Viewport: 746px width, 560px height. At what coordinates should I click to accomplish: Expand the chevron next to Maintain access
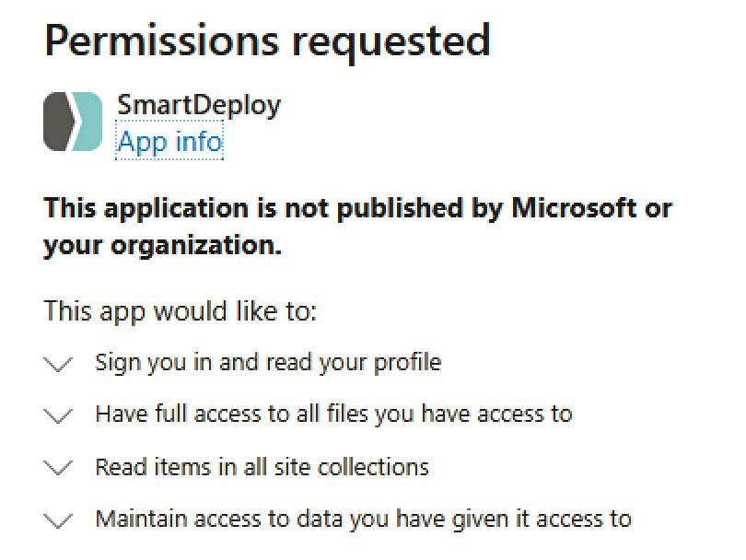pos(58,520)
